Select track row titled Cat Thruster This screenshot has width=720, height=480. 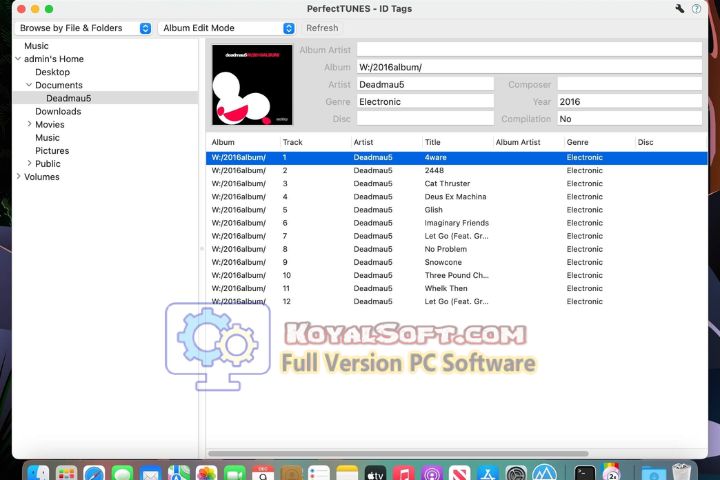point(456,184)
